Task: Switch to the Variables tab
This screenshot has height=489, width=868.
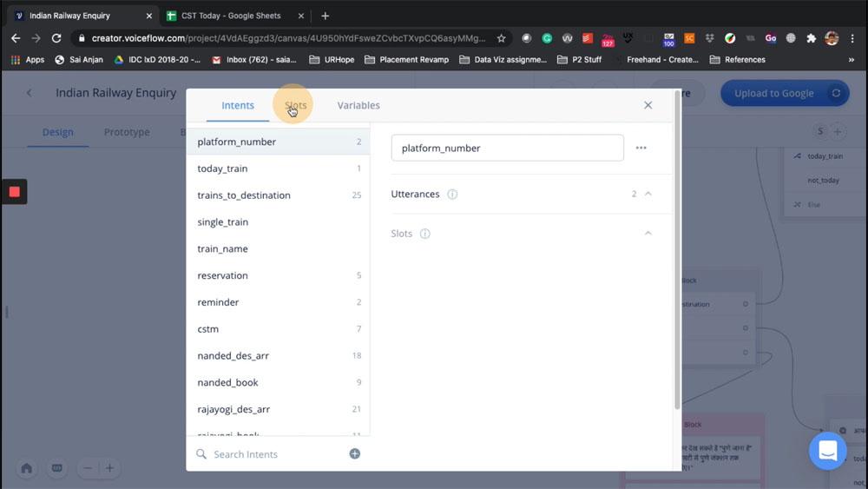Action: [x=358, y=105]
